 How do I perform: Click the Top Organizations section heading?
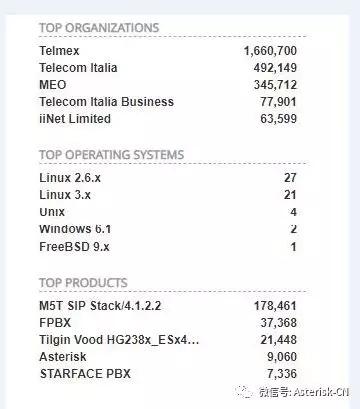(x=99, y=28)
